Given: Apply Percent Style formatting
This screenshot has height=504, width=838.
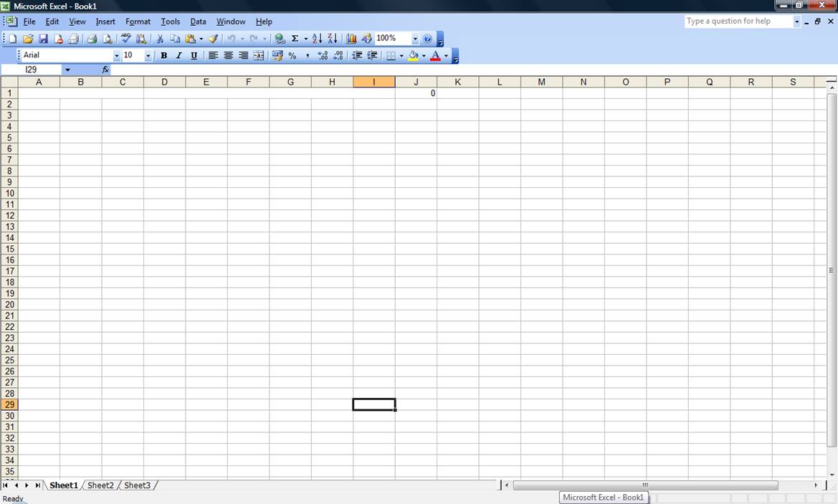Looking at the screenshot, I should (x=292, y=56).
